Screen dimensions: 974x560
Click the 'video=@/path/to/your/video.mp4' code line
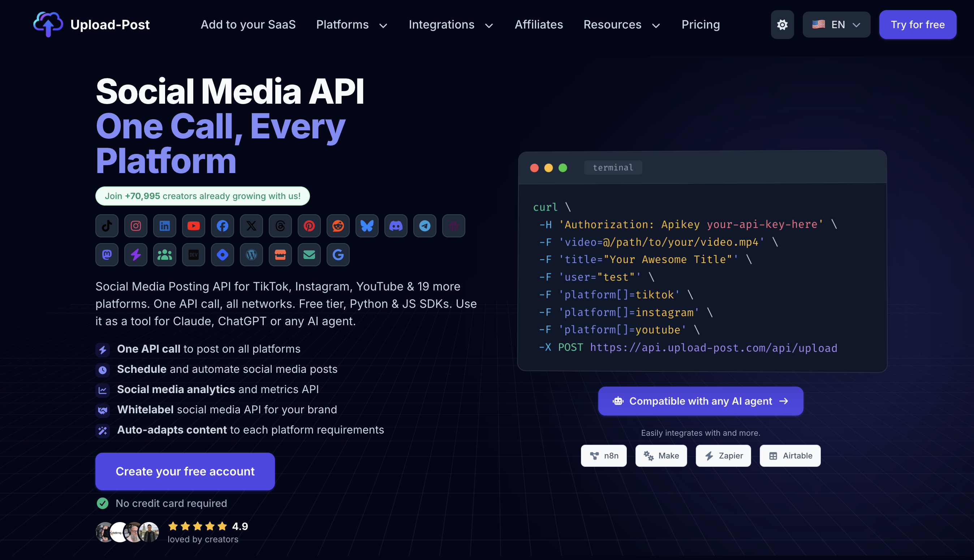[658, 242]
